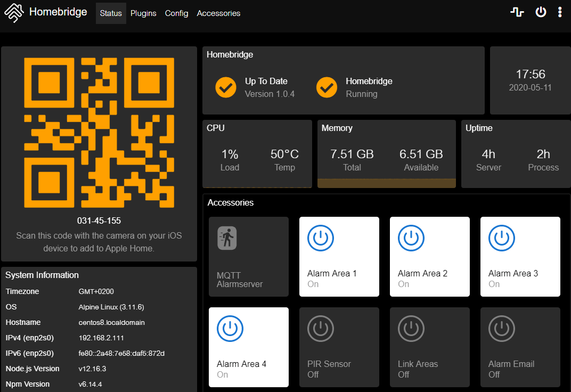Click the Homebridge title text in header

tap(58, 12)
